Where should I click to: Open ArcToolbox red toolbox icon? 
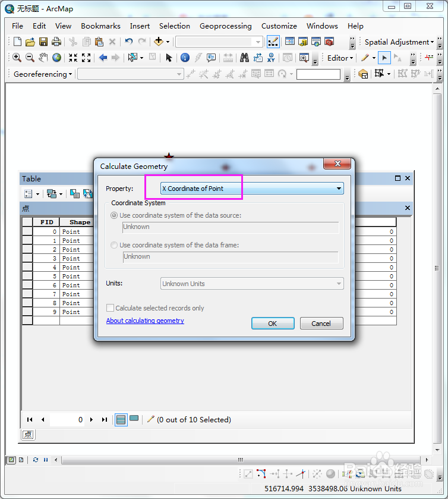329,42
